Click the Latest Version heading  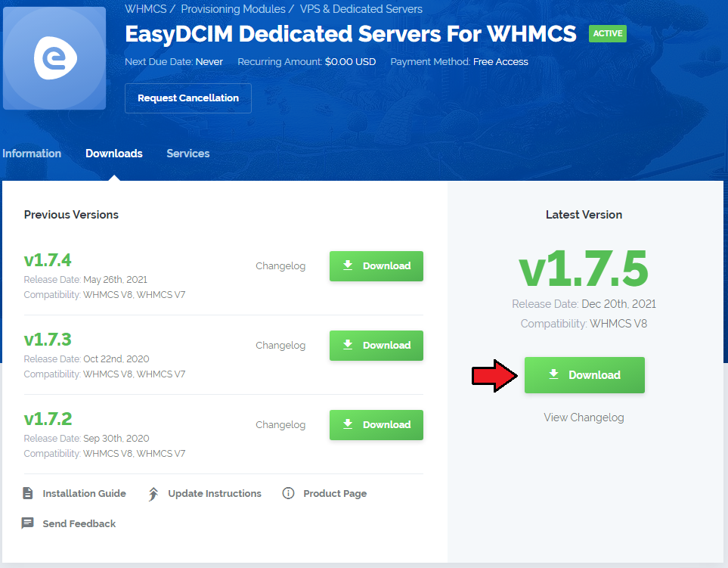tap(584, 215)
